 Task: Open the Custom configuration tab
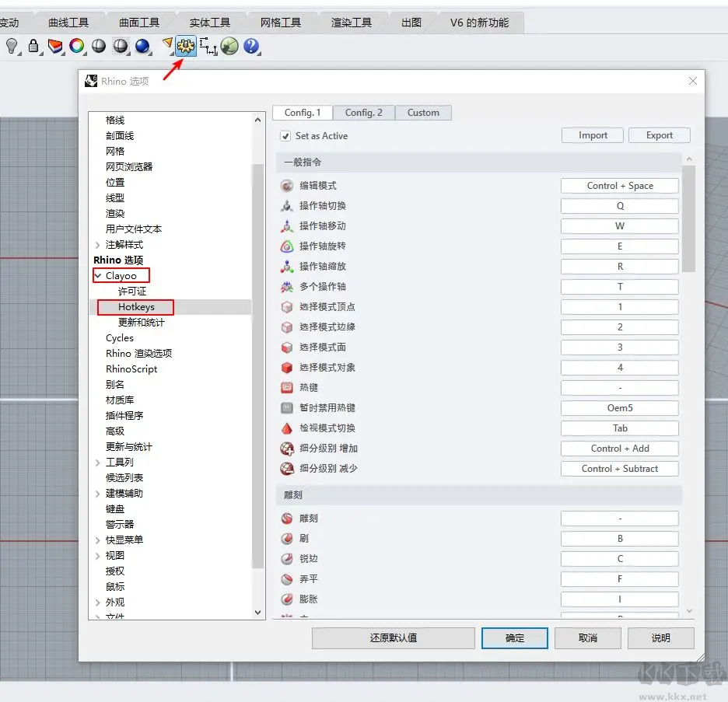coord(423,112)
